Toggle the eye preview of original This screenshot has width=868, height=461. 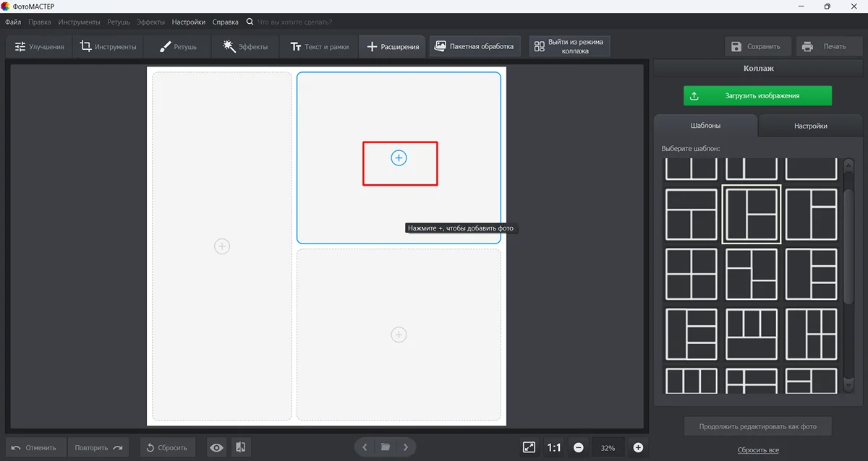[x=216, y=448]
